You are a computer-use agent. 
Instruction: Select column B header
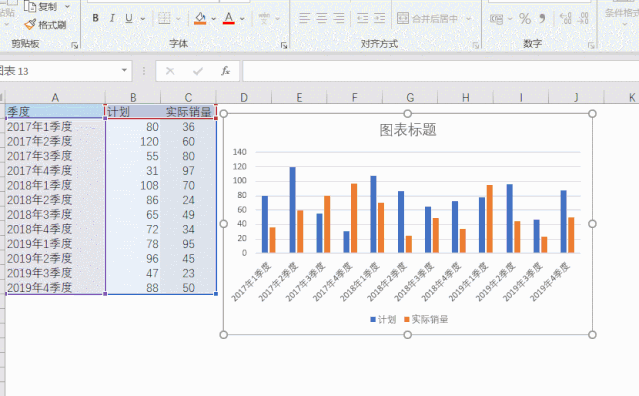pos(133,97)
